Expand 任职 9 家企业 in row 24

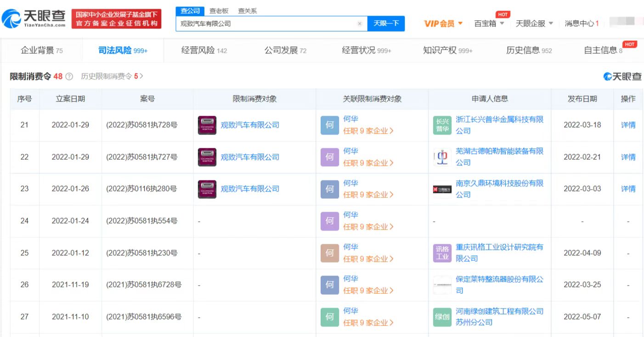(368, 227)
